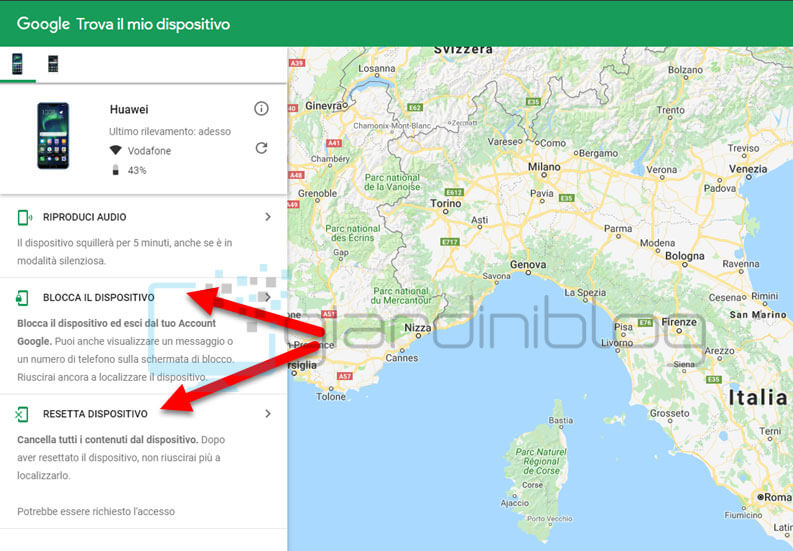Click the 'Huawei' device name
This screenshot has height=551, width=793.
pyautogui.click(x=129, y=109)
